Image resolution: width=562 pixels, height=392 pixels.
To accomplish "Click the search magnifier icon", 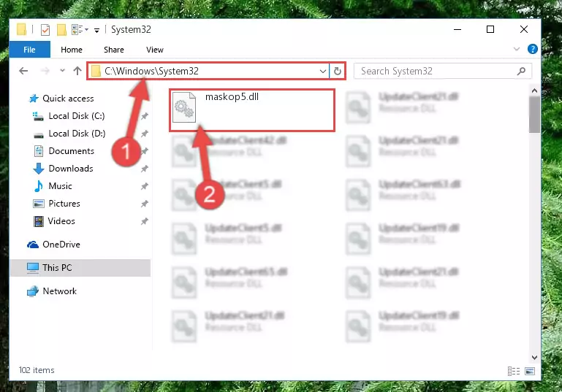I will click(522, 71).
